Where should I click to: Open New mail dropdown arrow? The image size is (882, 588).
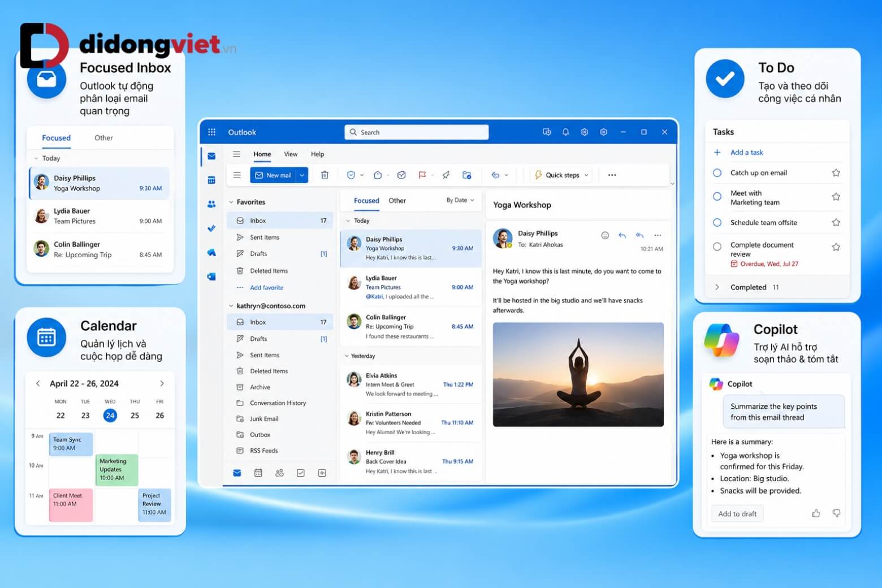(302, 175)
